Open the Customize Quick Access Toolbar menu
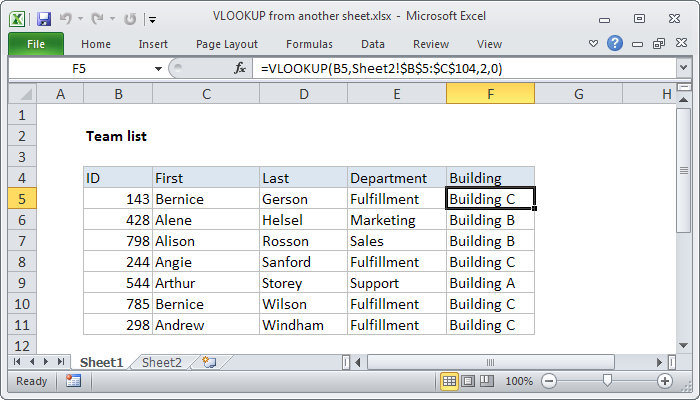Viewport: 700px width, 400px height. tap(153, 19)
